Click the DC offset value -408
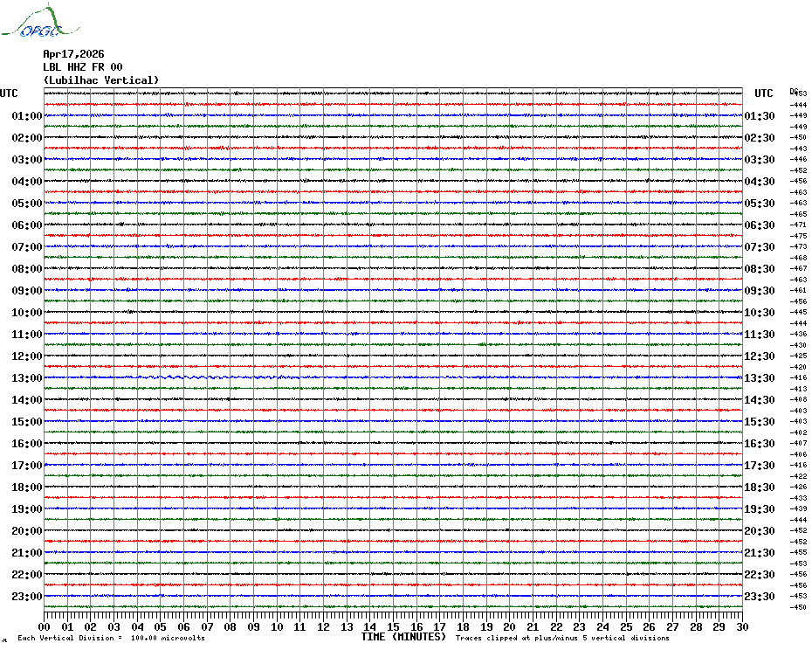 tap(798, 399)
